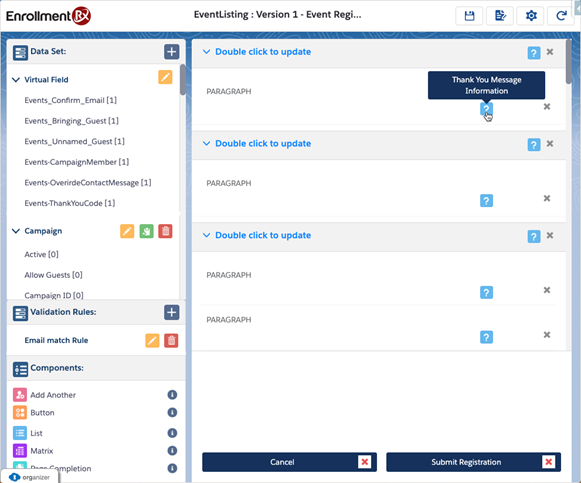Select Events_Confirm_Email field
The image size is (581, 483).
click(x=70, y=100)
